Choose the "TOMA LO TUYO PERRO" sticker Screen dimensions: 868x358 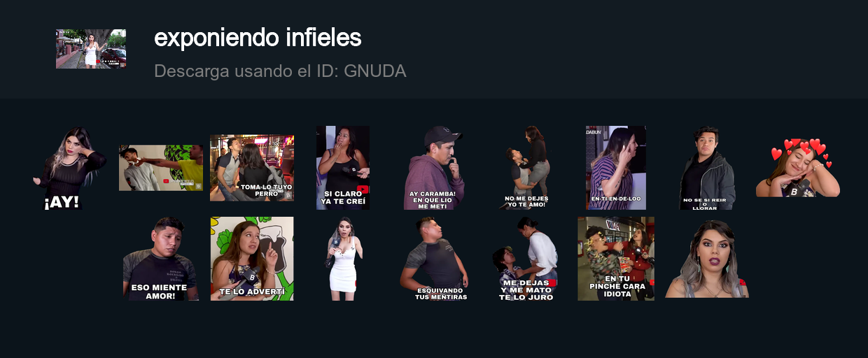[252, 168]
